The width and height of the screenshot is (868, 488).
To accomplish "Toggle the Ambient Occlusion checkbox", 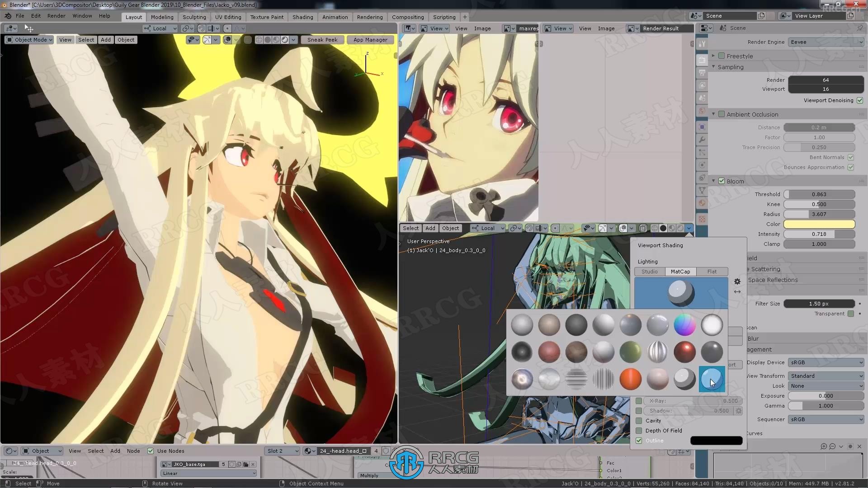I will tap(722, 114).
